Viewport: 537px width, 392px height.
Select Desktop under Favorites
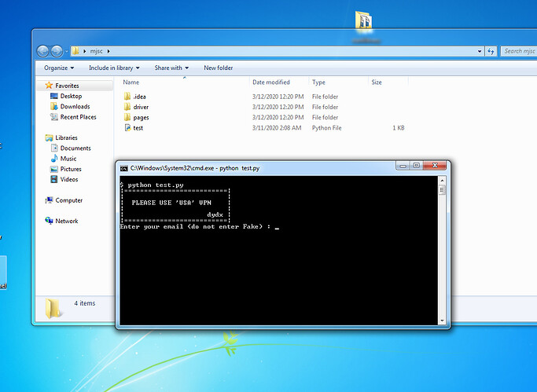point(71,96)
